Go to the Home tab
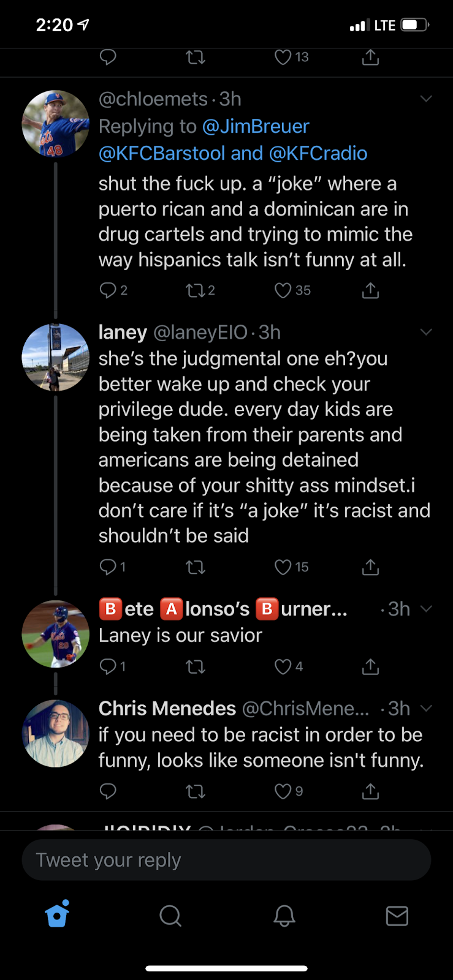Viewport: 453px width, 980px height. pyautogui.click(x=57, y=915)
